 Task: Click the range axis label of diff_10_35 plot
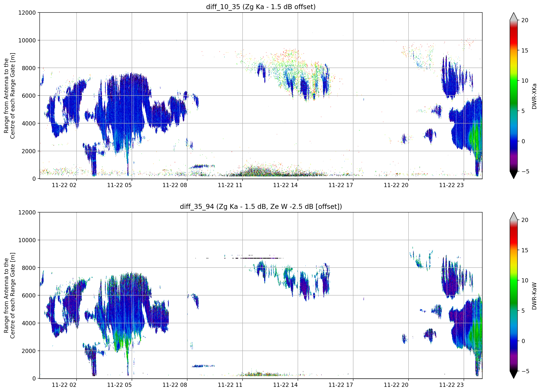pos(9,96)
